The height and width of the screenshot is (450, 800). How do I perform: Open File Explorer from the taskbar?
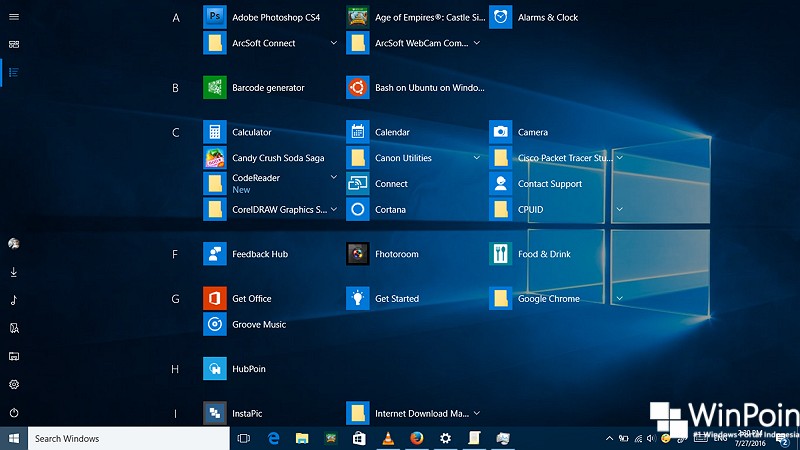tap(302, 438)
